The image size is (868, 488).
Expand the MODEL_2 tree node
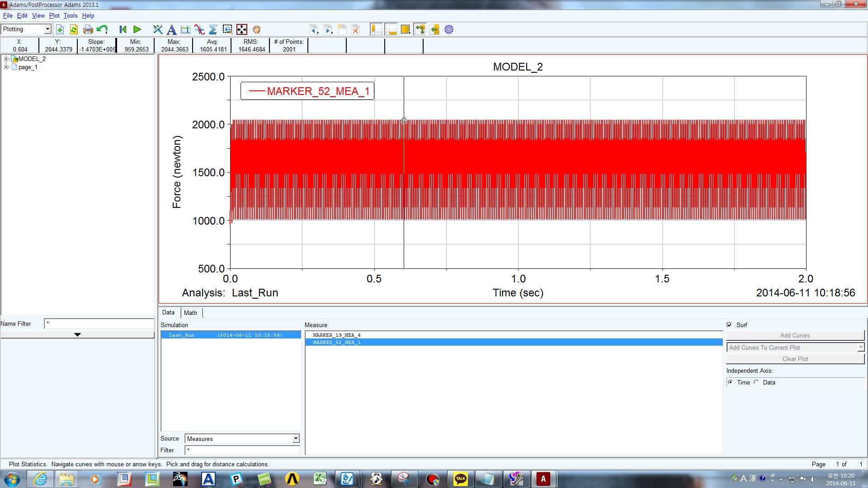(x=6, y=59)
